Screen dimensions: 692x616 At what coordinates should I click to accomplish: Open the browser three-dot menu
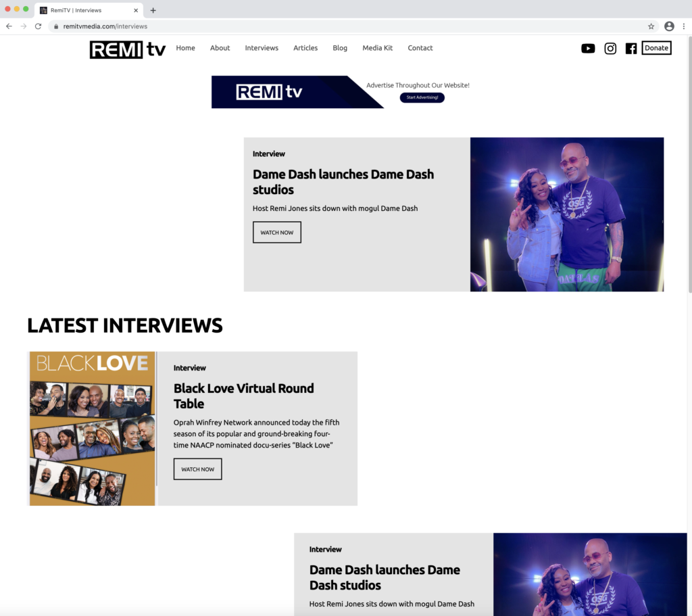[684, 26]
